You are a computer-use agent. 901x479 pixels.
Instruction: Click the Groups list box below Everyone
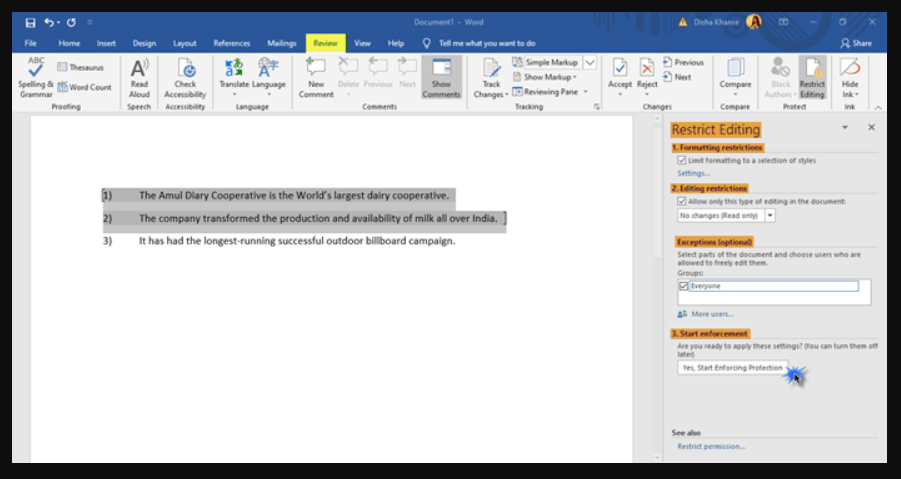click(x=774, y=298)
